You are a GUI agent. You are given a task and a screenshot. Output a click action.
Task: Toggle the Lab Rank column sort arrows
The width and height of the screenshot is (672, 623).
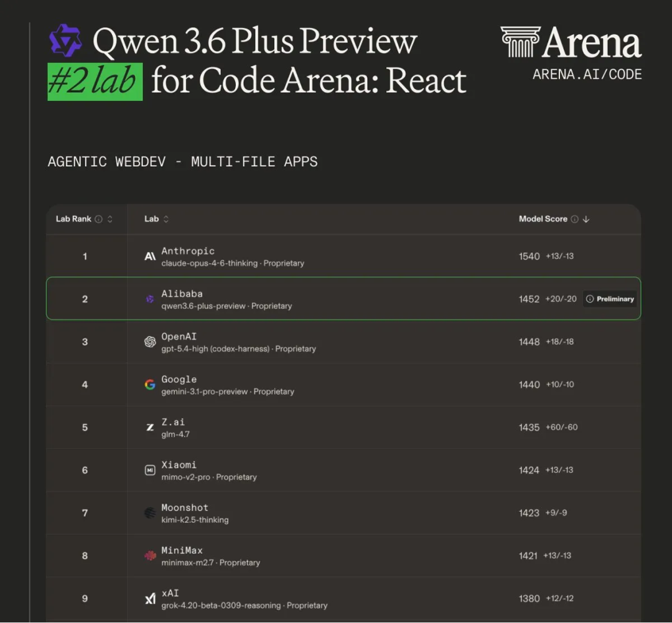tap(110, 219)
